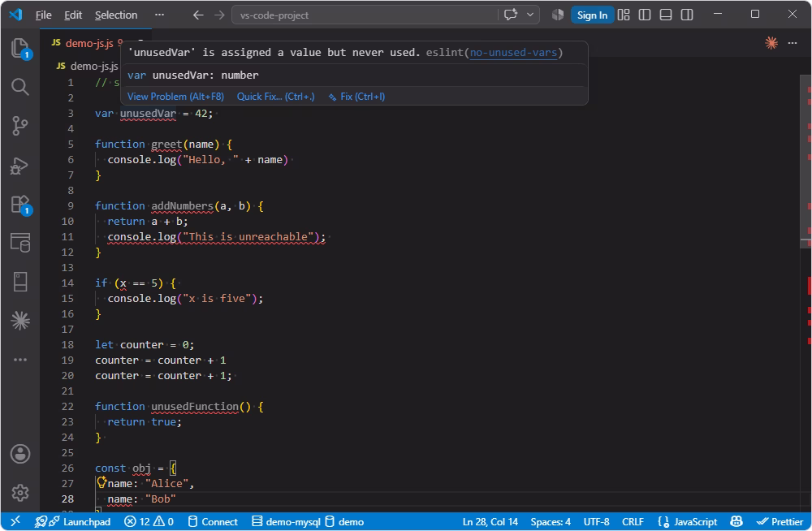Click the code lightbulb on line 27
This screenshot has width=812, height=531.
point(101,483)
